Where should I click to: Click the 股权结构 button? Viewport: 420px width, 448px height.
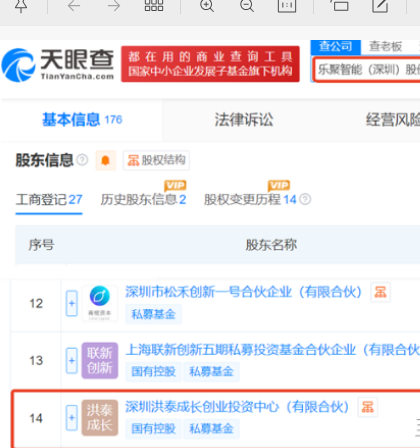pos(156,160)
